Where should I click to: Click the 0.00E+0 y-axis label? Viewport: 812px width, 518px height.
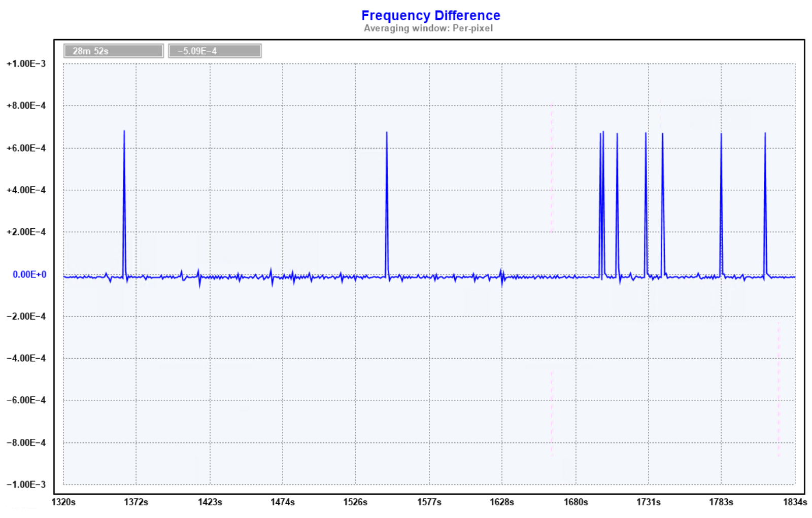pos(29,274)
